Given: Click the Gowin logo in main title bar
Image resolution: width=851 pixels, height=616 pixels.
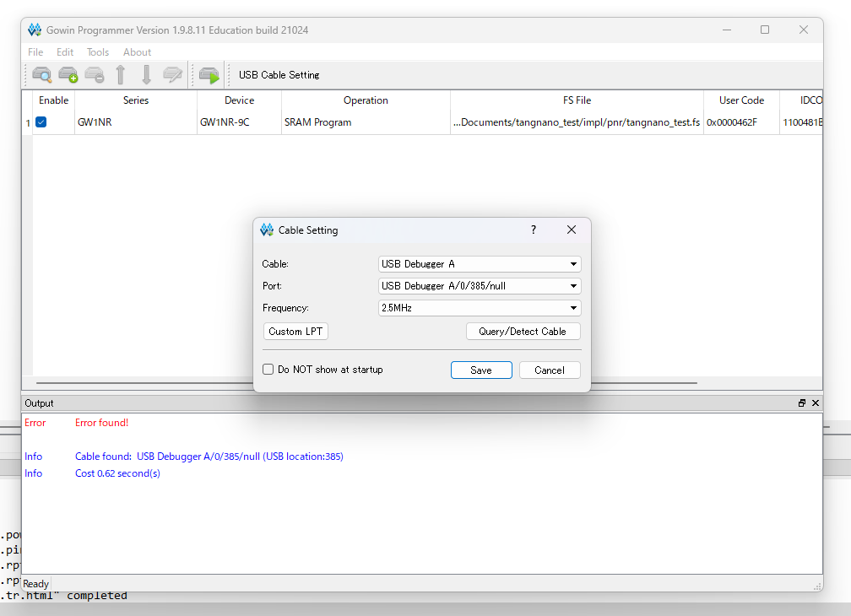Looking at the screenshot, I should tap(35, 30).
